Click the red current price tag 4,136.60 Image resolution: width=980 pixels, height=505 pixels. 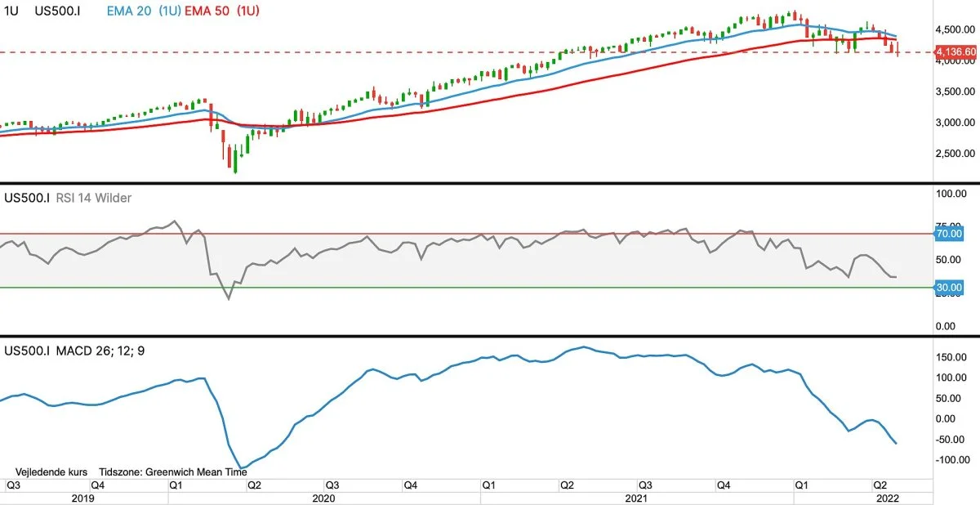point(956,52)
